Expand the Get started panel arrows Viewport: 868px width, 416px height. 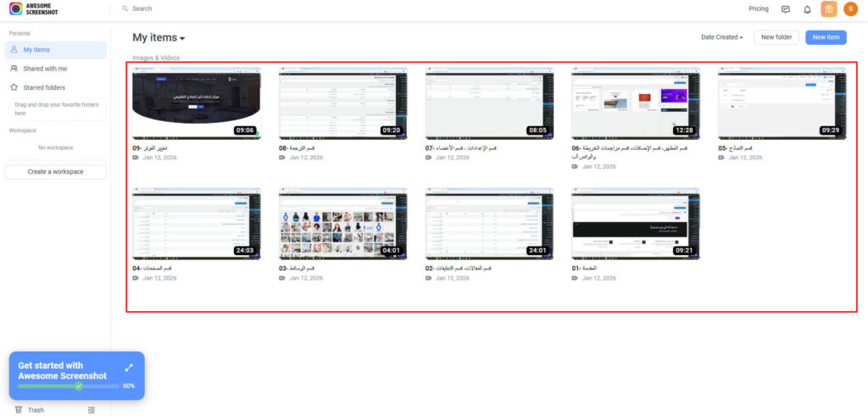click(129, 368)
